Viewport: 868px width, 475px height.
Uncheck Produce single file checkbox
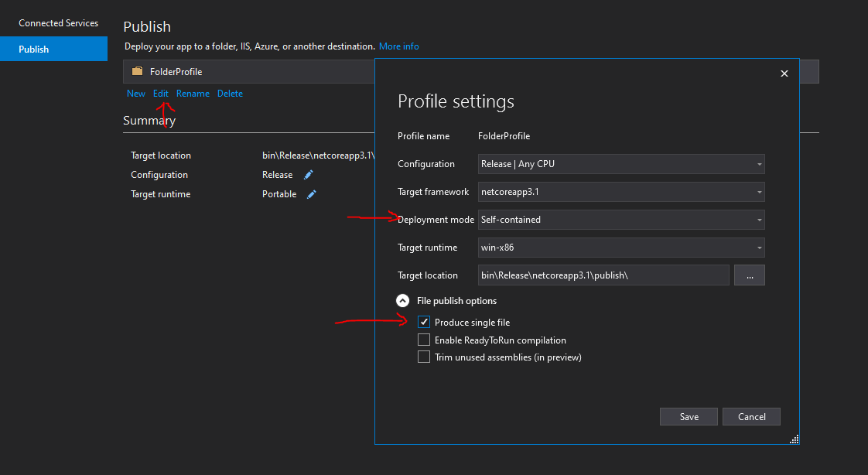[424, 323]
